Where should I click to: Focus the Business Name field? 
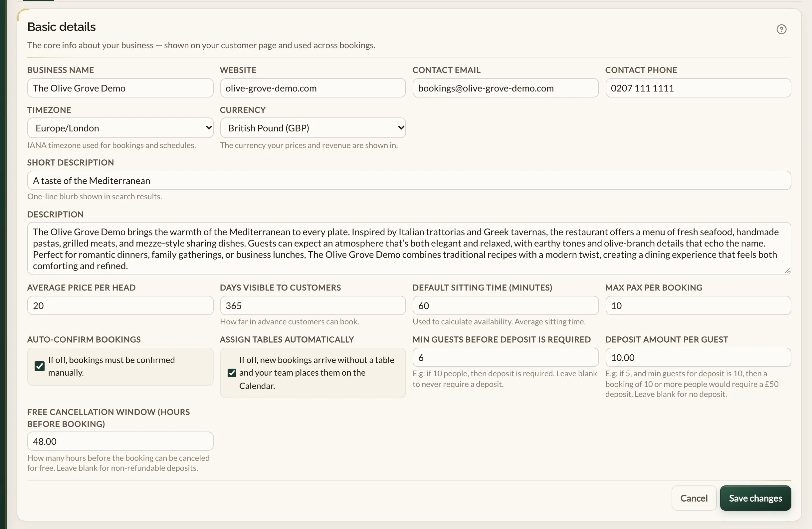point(120,88)
